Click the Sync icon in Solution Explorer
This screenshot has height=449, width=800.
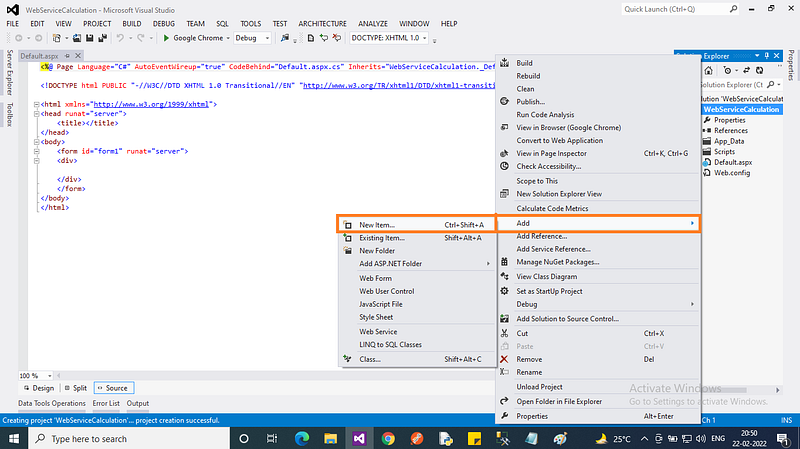746,70
